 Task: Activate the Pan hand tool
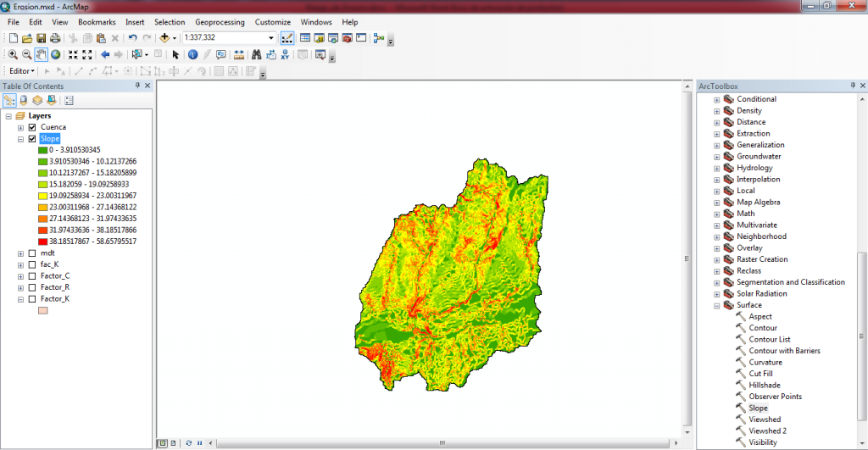pyautogui.click(x=42, y=54)
